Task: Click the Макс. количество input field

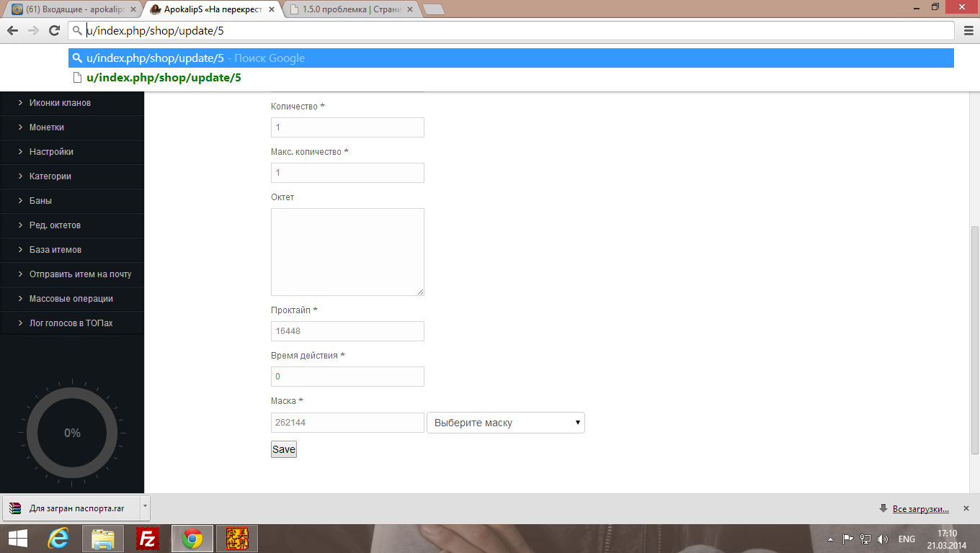Action: 347,173
